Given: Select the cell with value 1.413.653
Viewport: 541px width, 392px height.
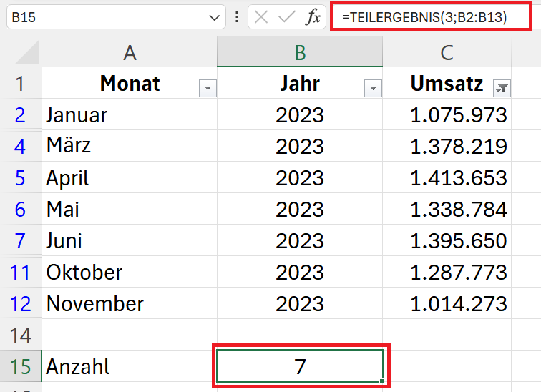Looking at the screenshot, I should click(447, 177).
